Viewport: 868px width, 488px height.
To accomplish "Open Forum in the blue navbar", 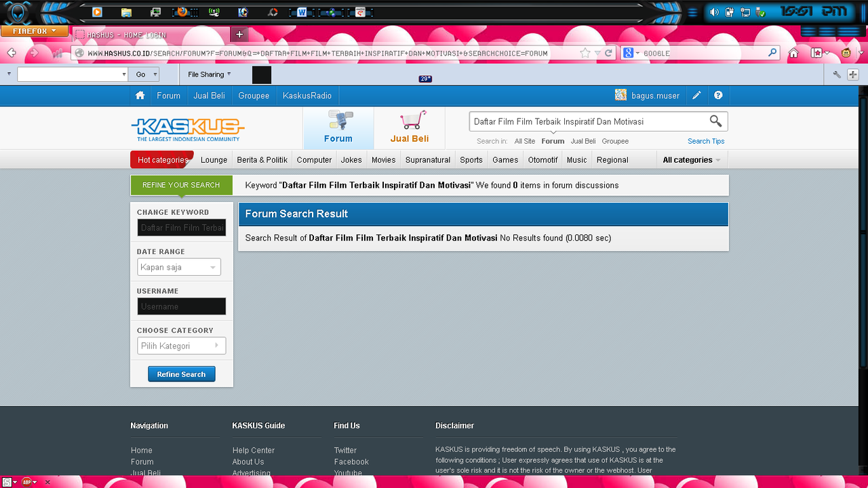I will [169, 96].
